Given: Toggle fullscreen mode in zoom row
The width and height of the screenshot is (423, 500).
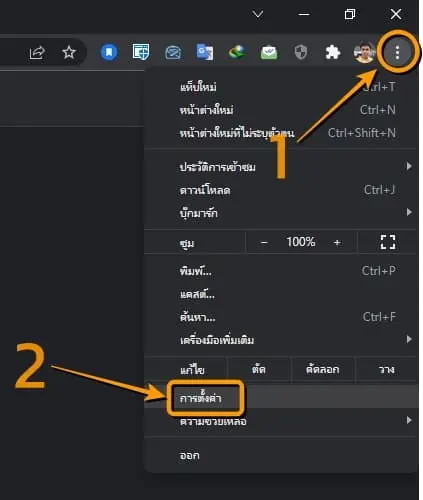Looking at the screenshot, I should 388,242.
